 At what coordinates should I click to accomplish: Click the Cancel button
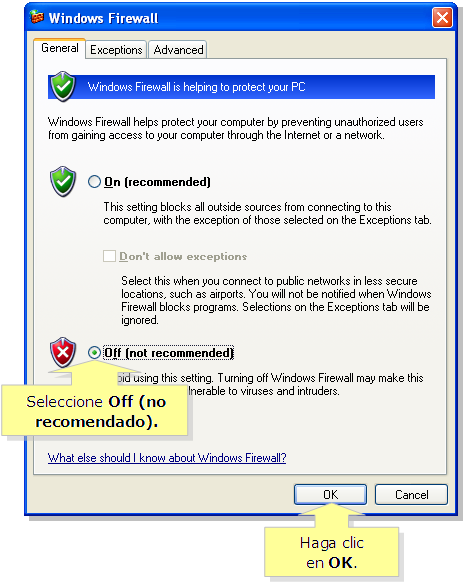tap(411, 495)
